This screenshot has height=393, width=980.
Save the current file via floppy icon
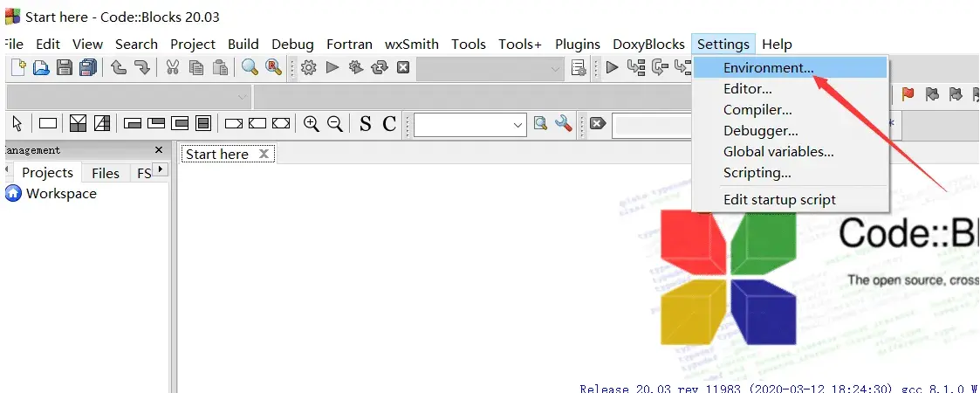pos(65,67)
